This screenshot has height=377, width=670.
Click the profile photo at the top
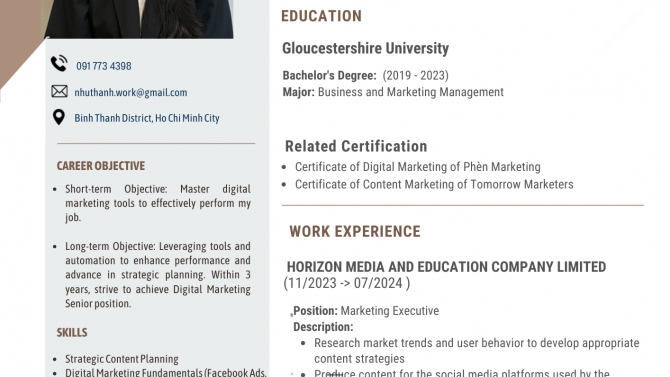click(x=139, y=19)
